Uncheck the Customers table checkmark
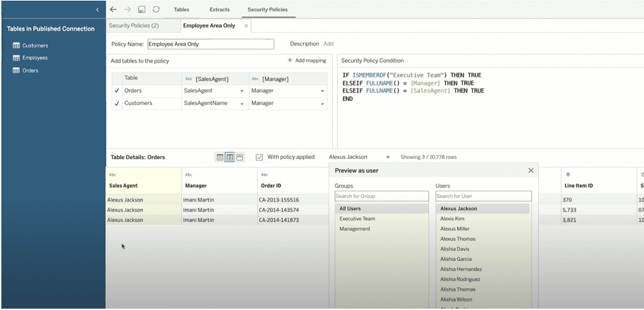644x310 pixels. 117,103
